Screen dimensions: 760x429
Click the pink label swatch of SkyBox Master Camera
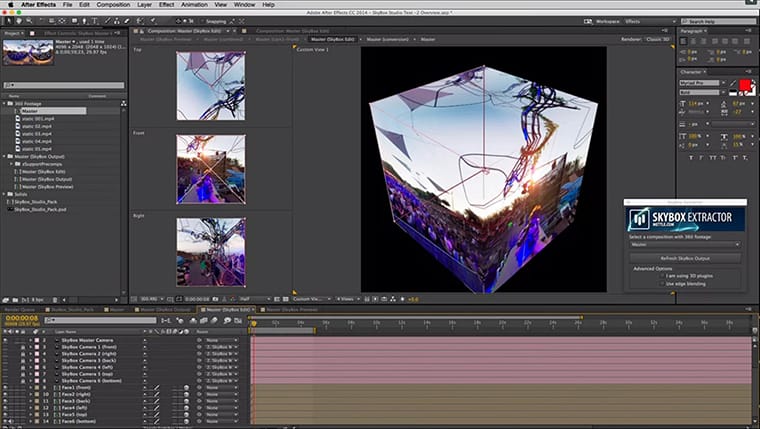click(x=37, y=340)
